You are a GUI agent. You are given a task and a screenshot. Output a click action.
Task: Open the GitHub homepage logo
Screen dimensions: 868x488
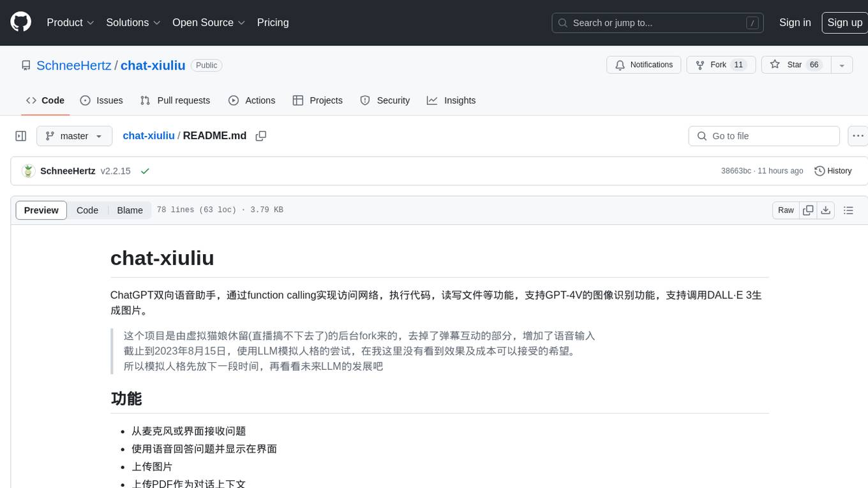(20, 22)
